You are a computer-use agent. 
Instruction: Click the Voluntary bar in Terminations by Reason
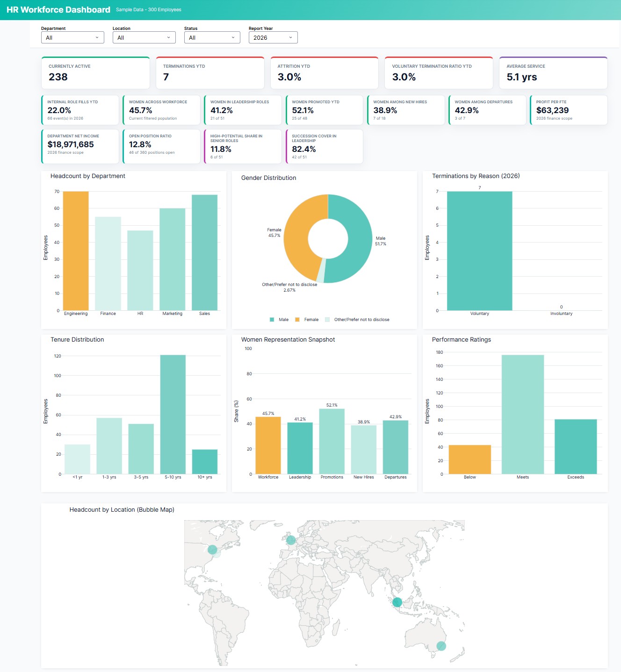(479, 250)
